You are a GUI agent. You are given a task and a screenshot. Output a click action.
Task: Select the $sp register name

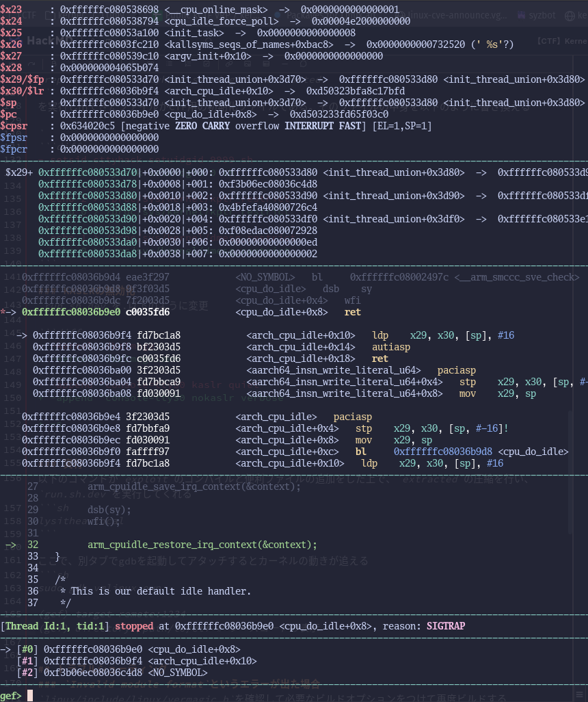click(x=8, y=103)
